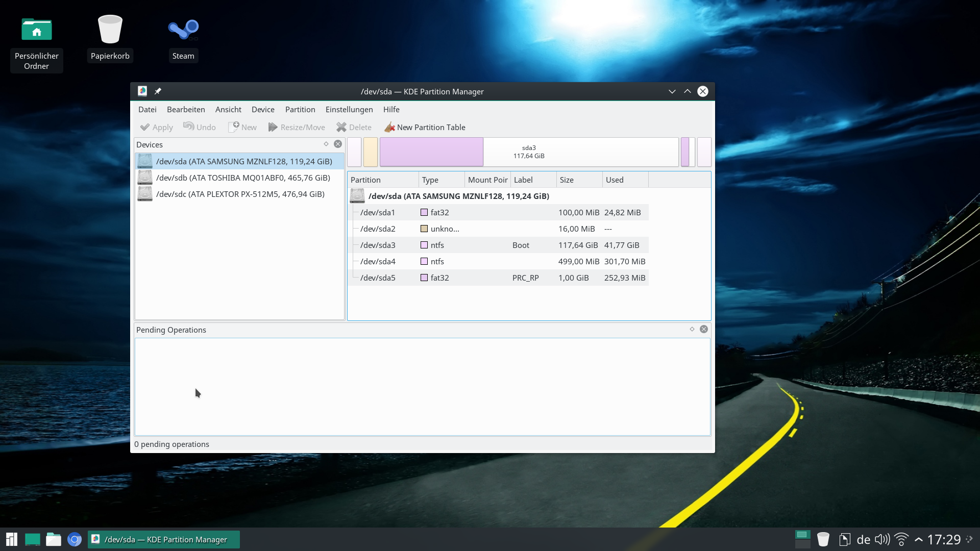Viewport: 980px width, 551px height.
Task: Click the Resize/Move toolbar icon
Action: 273,127
